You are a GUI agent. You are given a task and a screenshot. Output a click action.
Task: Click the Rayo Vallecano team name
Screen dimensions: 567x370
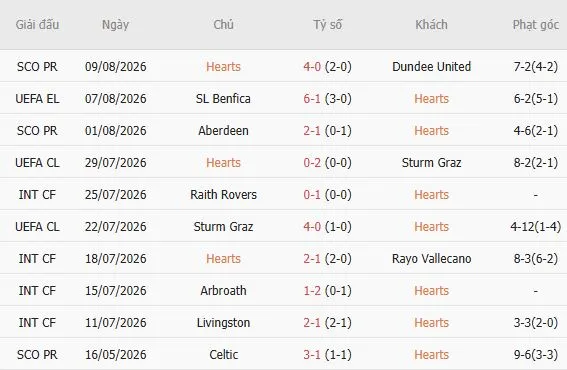431,259
